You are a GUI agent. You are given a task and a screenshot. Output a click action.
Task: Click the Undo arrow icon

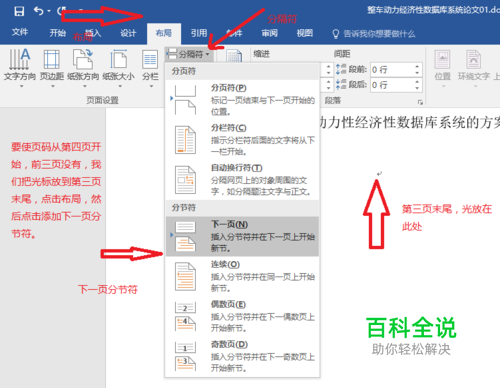39,11
